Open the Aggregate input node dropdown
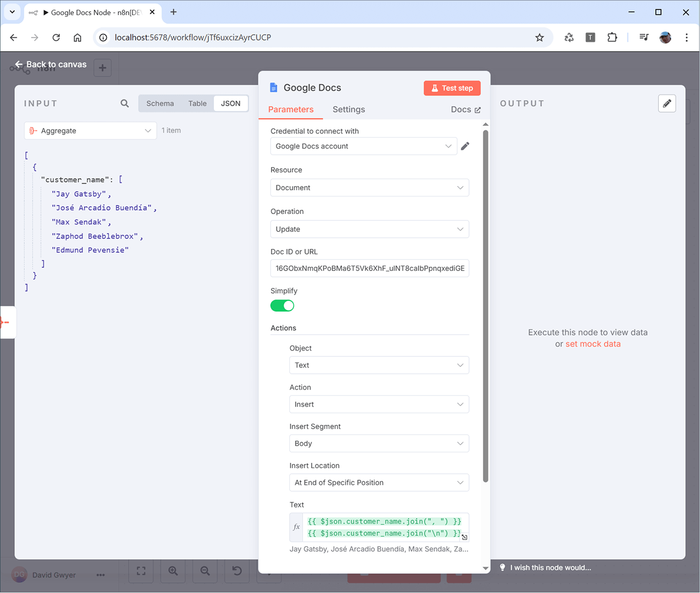Image resolution: width=700 pixels, height=593 pixels. pyautogui.click(x=91, y=131)
